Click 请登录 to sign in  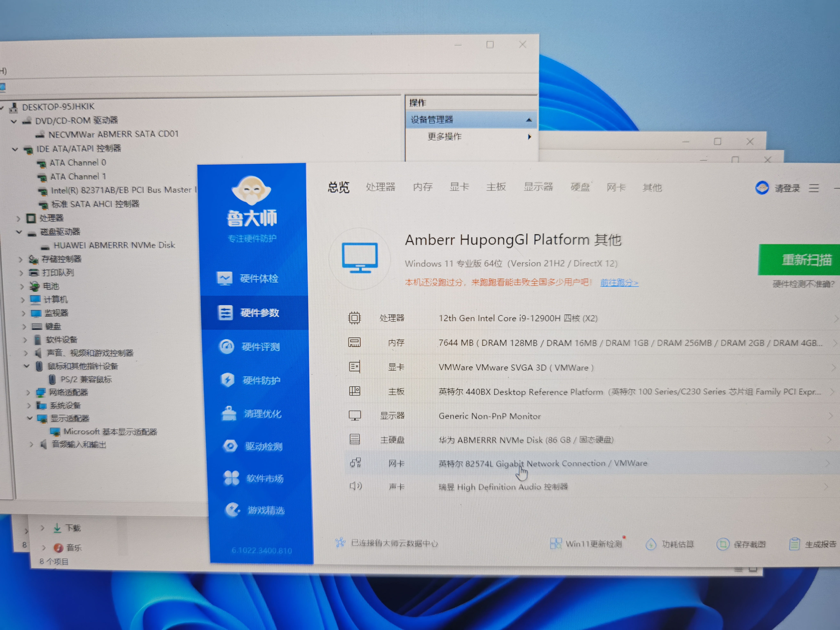787,188
